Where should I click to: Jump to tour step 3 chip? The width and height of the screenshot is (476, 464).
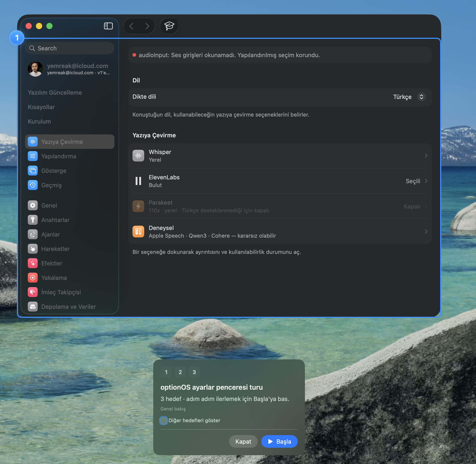[194, 372]
